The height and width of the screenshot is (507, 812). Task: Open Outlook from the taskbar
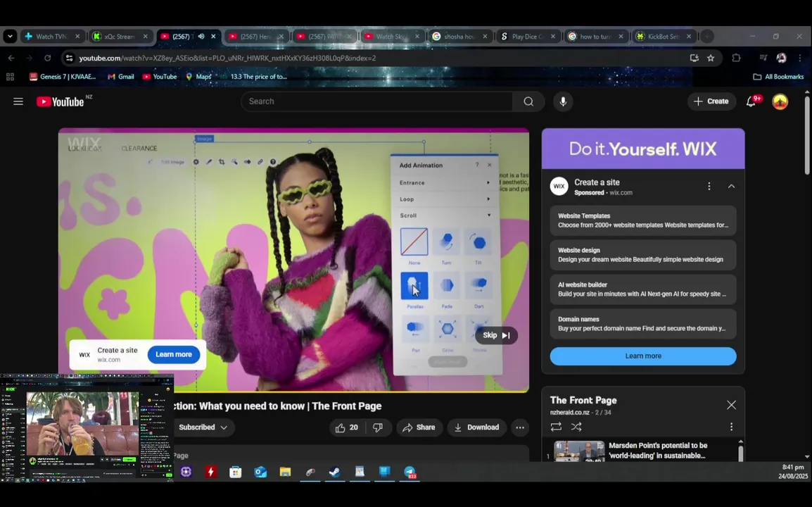260,472
